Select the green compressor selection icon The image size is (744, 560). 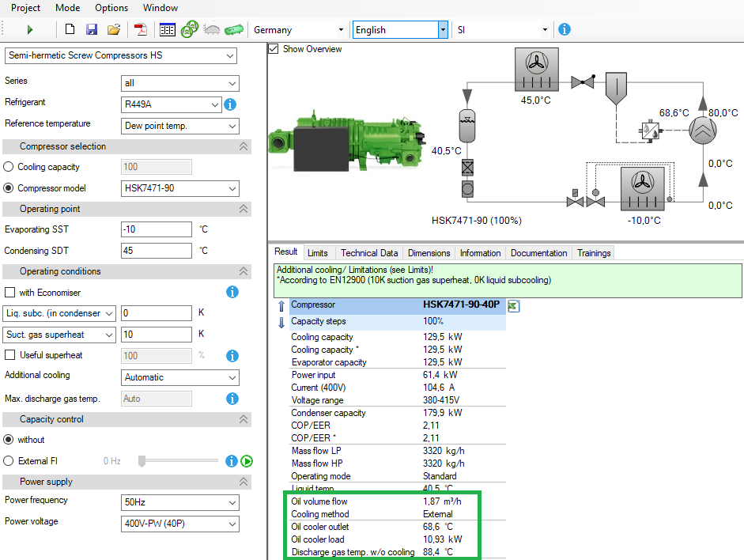(189, 29)
